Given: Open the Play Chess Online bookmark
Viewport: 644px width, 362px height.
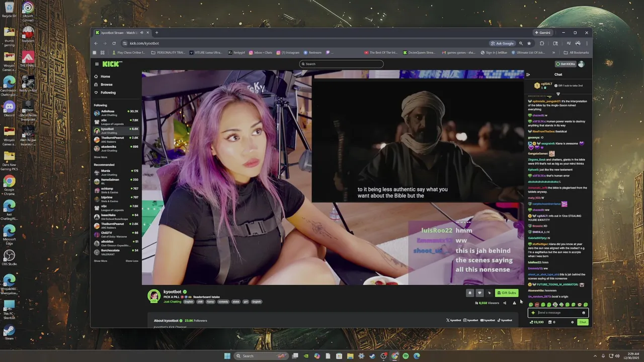Looking at the screenshot, I should pos(129,52).
